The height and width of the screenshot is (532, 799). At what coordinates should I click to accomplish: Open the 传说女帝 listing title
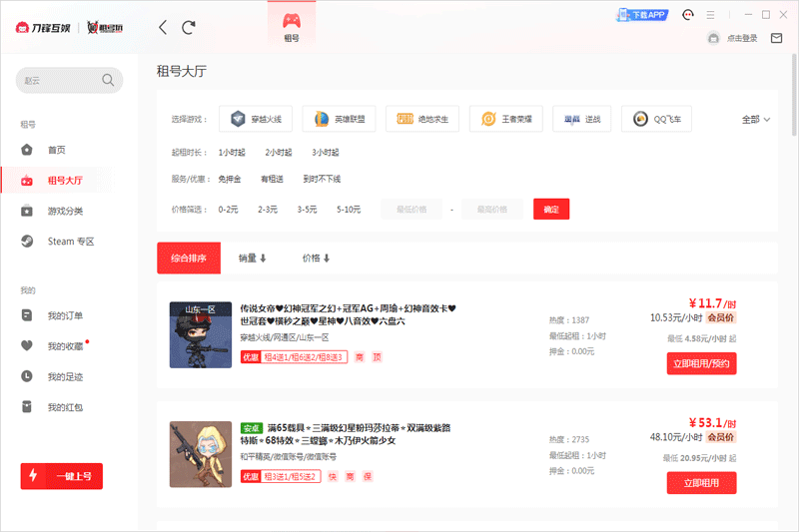coord(348,314)
